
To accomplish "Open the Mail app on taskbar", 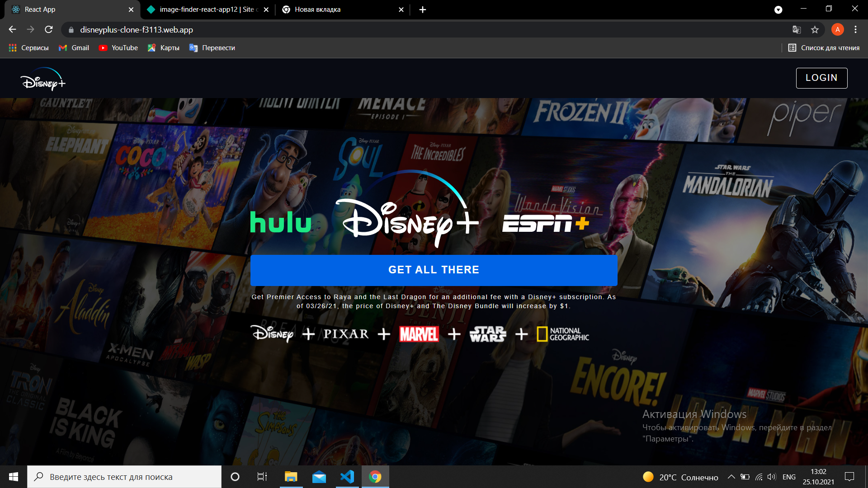I will coord(319,477).
